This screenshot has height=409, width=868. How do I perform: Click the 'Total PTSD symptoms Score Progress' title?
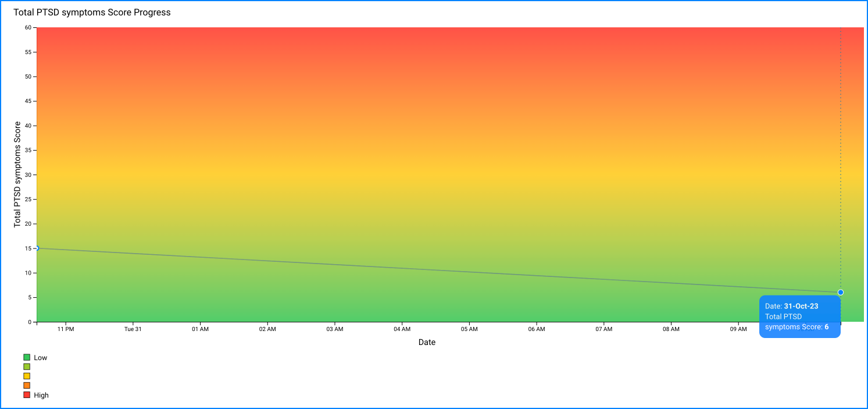click(92, 12)
